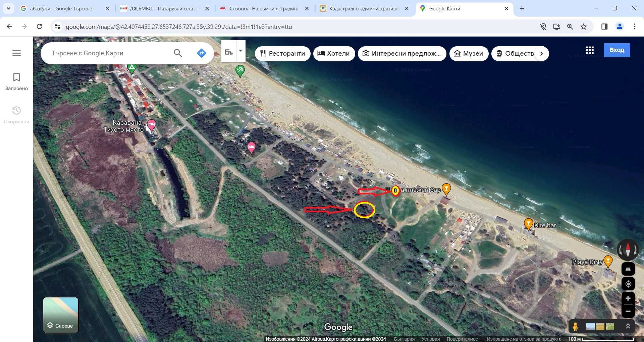Toggle the Слоеве layers thumbnail
This screenshot has width=644, height=342.
61,315
